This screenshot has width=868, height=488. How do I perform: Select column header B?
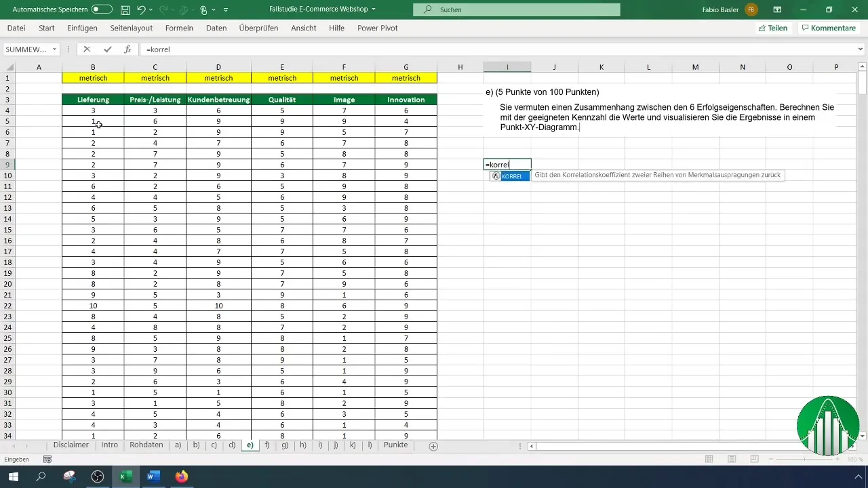[93, 66]
